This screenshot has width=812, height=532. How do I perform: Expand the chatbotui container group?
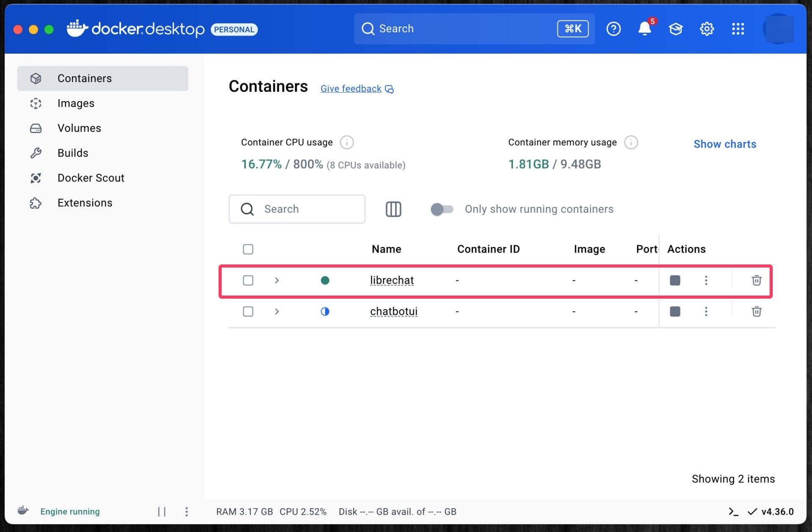(277, 312)
